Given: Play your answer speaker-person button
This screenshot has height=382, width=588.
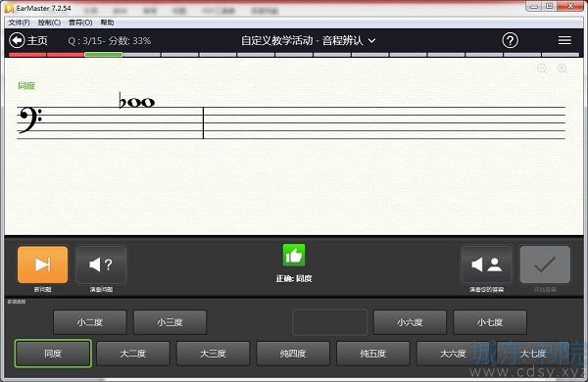Looking at the screenshot, I should [486, 264].
